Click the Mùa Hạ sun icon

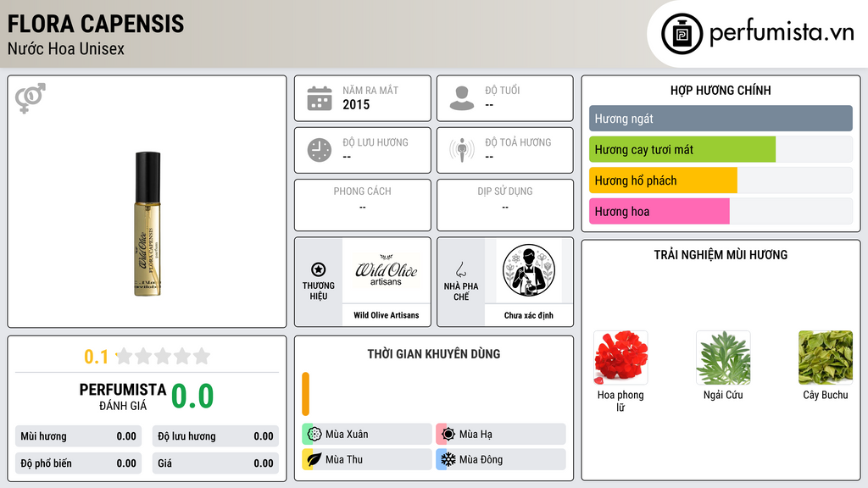click(x=448, y=434)
